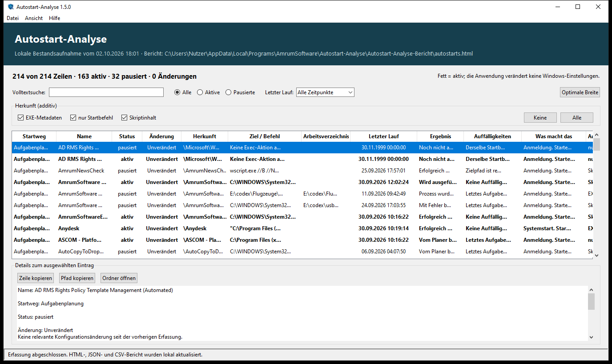
Task: Select the Alle radio button
Action: pos(183,92)
